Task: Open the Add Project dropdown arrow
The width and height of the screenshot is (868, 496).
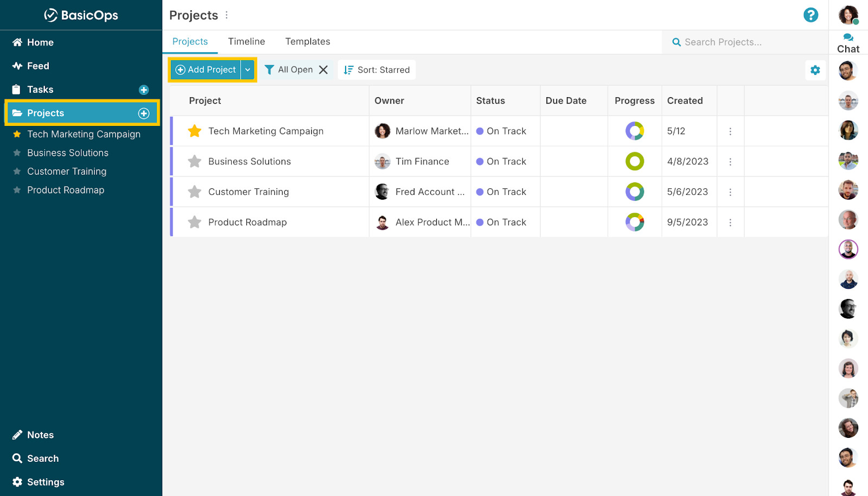Action: [248, 69]
